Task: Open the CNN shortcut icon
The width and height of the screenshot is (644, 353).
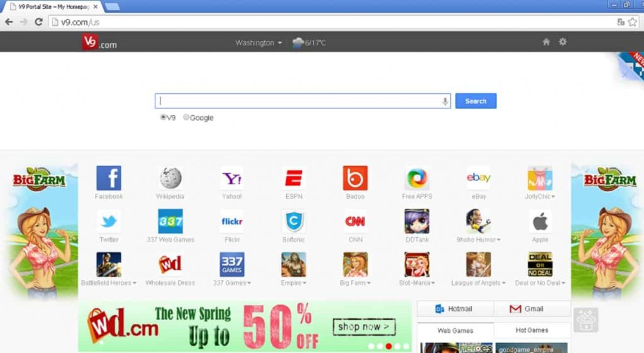Action: [x=355, y=221]
